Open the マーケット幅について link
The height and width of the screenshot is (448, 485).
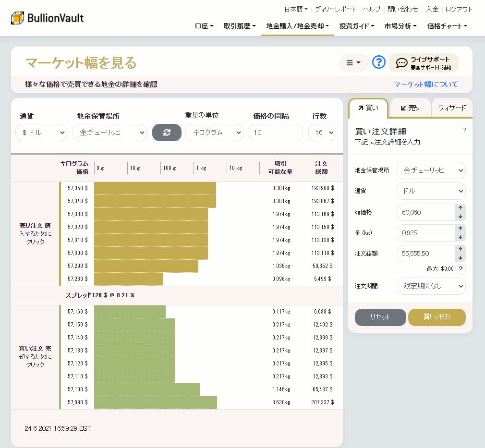click(x=426, y=84)
